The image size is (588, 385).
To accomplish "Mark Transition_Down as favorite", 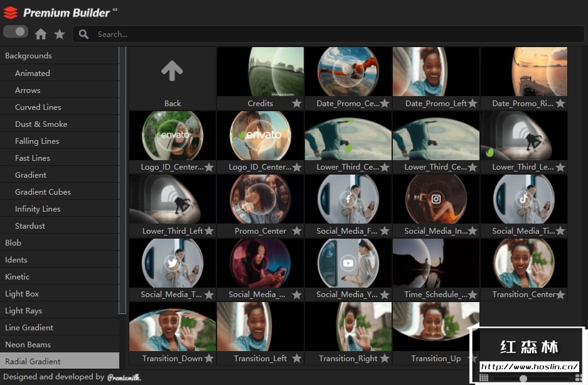I will (209, 359).
